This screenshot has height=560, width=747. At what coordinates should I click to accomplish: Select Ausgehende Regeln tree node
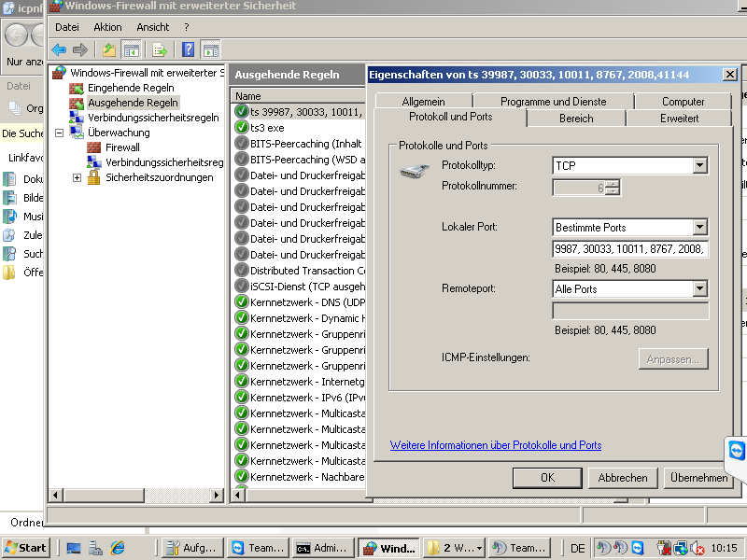(x=133, y=103)
